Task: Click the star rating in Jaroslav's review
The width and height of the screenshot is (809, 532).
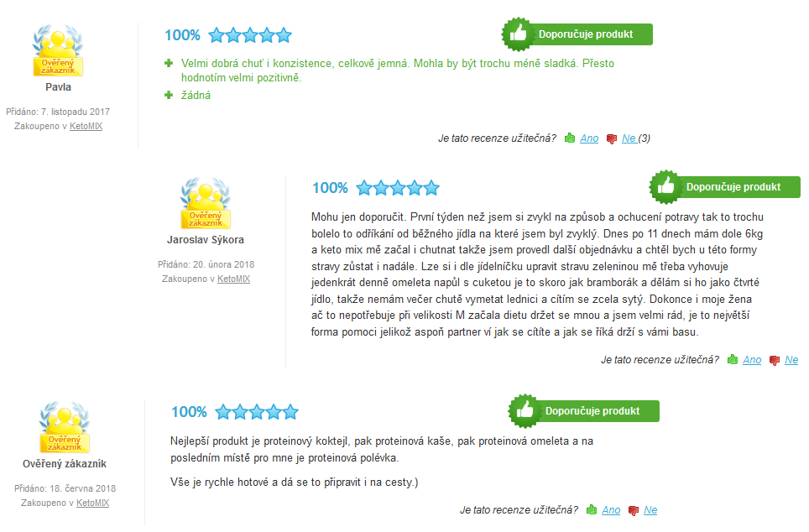Action: [398, 188]
